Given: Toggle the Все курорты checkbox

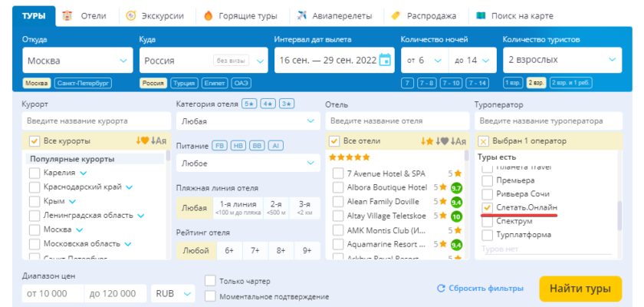Looking at the screenshot, I should (34, 141).
